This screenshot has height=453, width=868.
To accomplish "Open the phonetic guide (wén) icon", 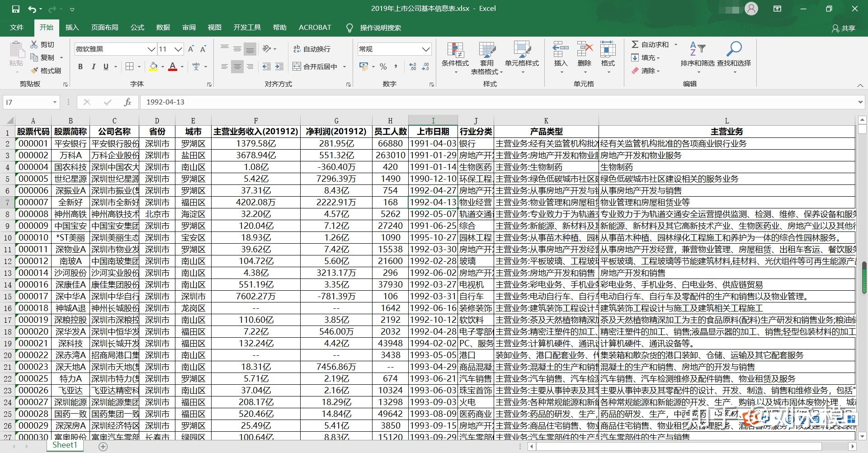I will (196, 66).
